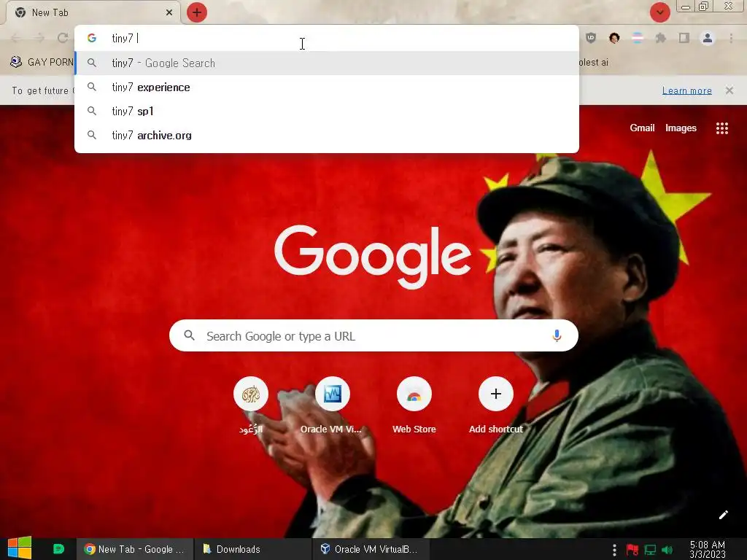This screenshot has width=747, height=560.
Task: Open the Chrome profile avatar menu
Action: point(708,38)
